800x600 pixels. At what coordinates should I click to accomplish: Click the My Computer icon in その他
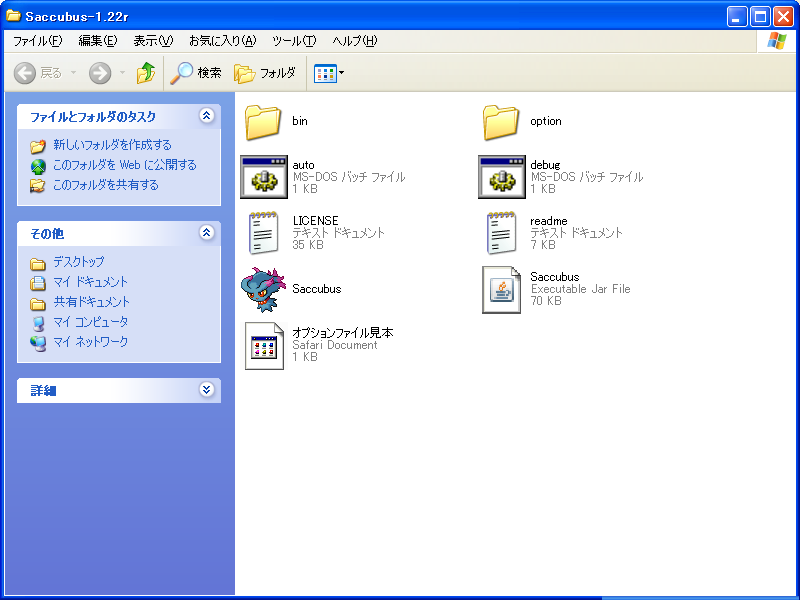coord(38,323)
